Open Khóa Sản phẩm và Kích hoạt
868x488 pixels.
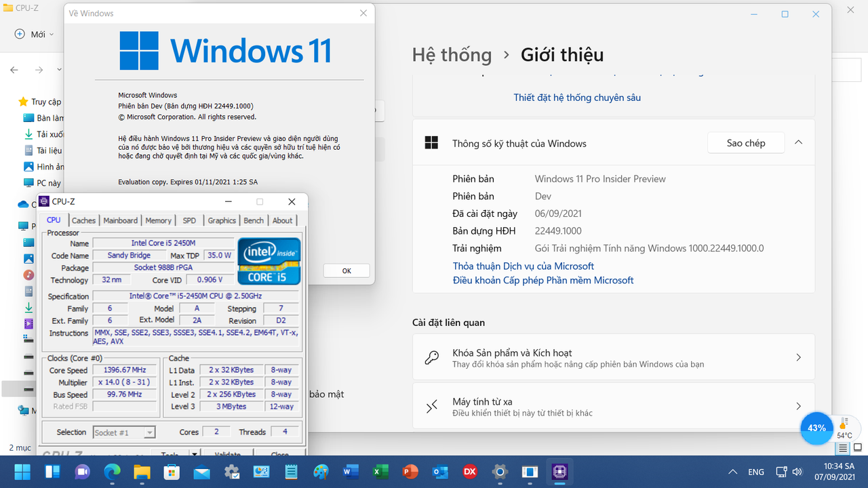[614, 357]
